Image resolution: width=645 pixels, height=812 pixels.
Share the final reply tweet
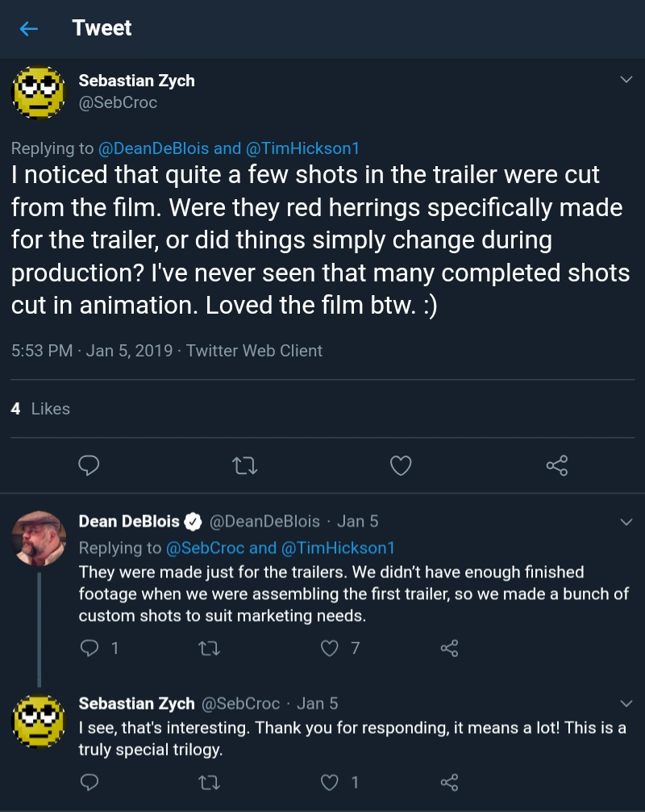click(449, 782)
